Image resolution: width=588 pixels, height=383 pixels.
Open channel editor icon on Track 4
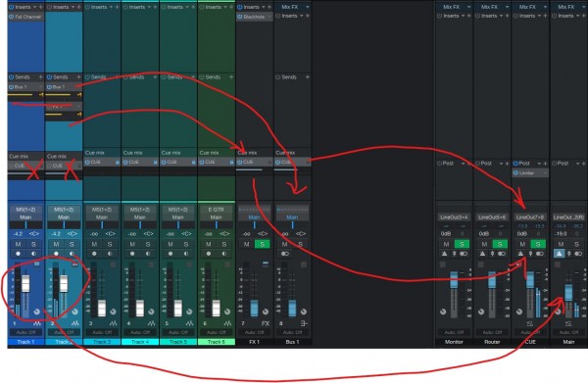[152, 323]
